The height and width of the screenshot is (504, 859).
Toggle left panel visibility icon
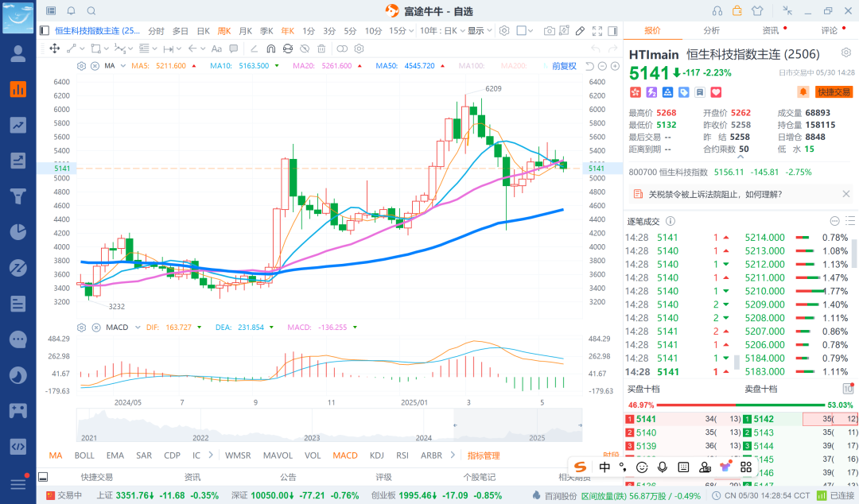[45, 31]
